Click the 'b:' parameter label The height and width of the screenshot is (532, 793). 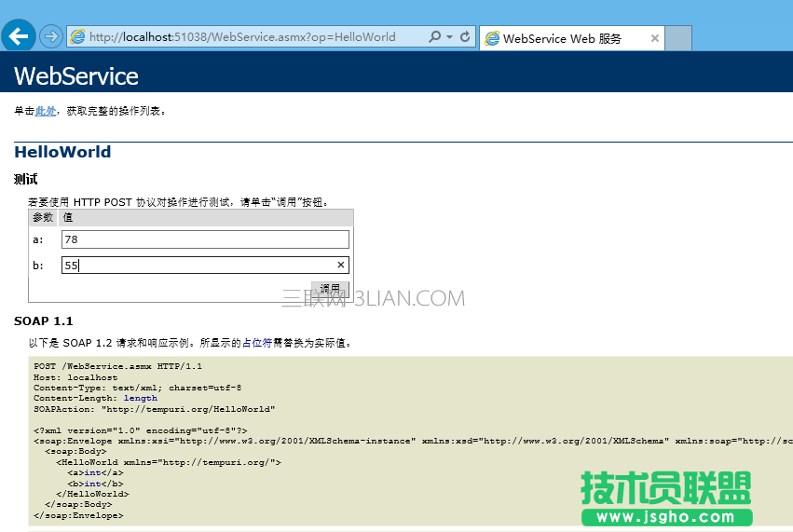pyautogui.click(x=38, y=266)
